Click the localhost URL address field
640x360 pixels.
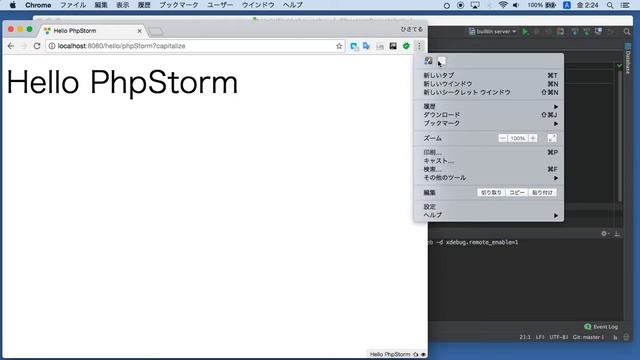coord(194,46)
